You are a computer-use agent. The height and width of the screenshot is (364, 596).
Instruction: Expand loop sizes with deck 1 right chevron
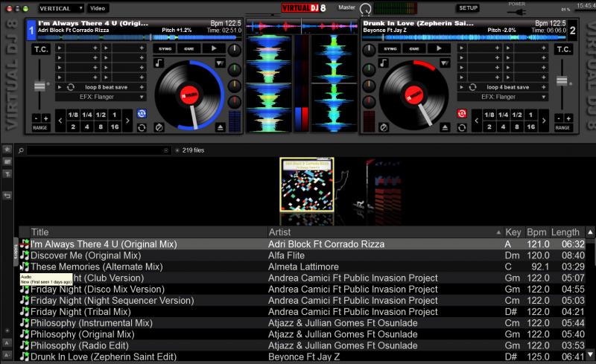127,121
